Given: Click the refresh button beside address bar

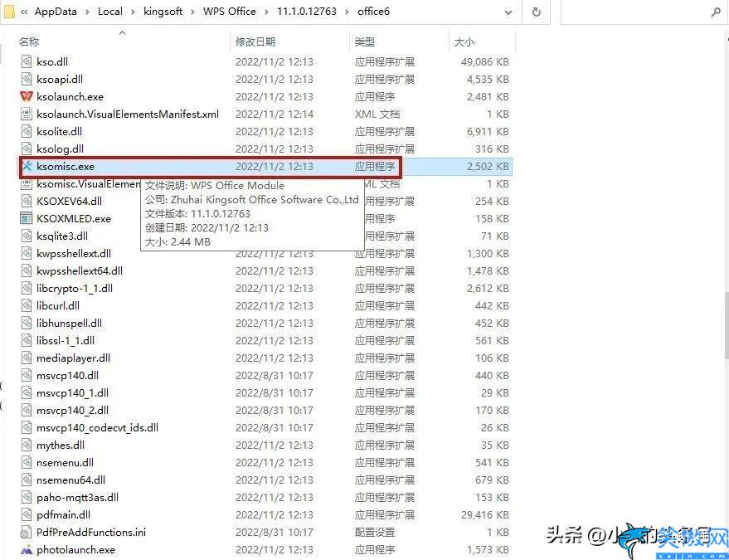Looking at the screenshot, I should (x=536, y=12).
